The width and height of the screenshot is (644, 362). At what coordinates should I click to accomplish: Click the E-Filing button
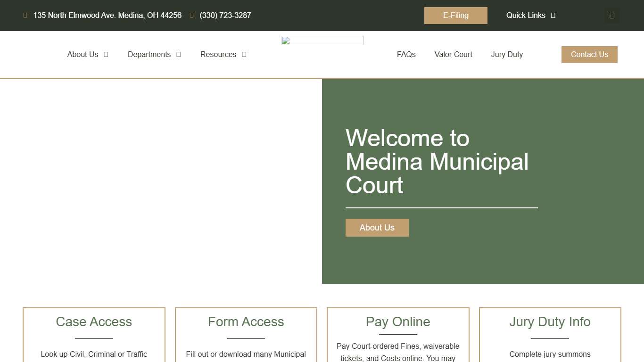point(455,15)
